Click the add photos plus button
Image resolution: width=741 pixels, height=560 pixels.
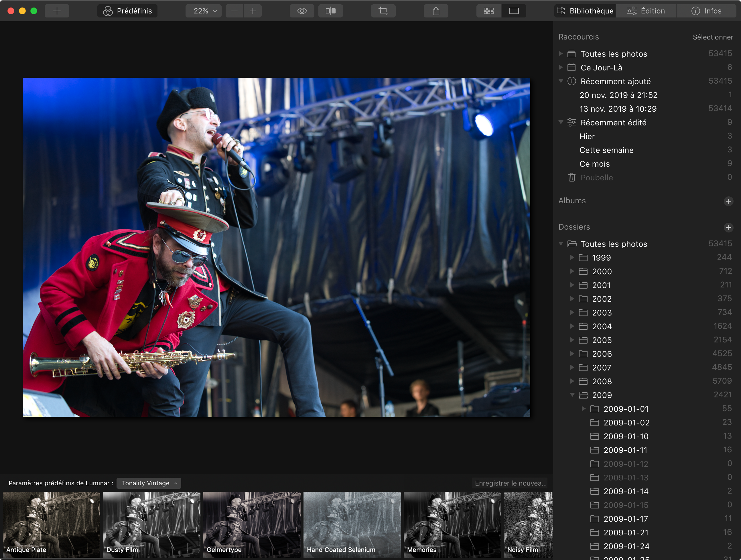[57, 11]
